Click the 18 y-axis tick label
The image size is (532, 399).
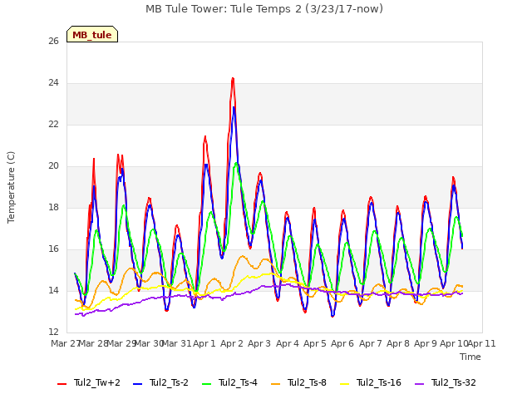coord(53,208)
